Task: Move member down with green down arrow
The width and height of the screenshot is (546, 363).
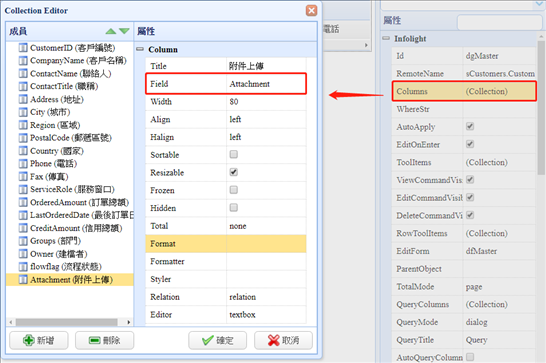Action: [x=124, y=31]
